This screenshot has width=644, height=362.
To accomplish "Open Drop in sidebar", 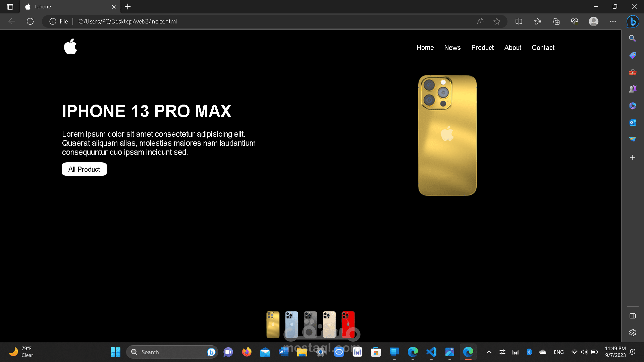I will tap(633, 139).
